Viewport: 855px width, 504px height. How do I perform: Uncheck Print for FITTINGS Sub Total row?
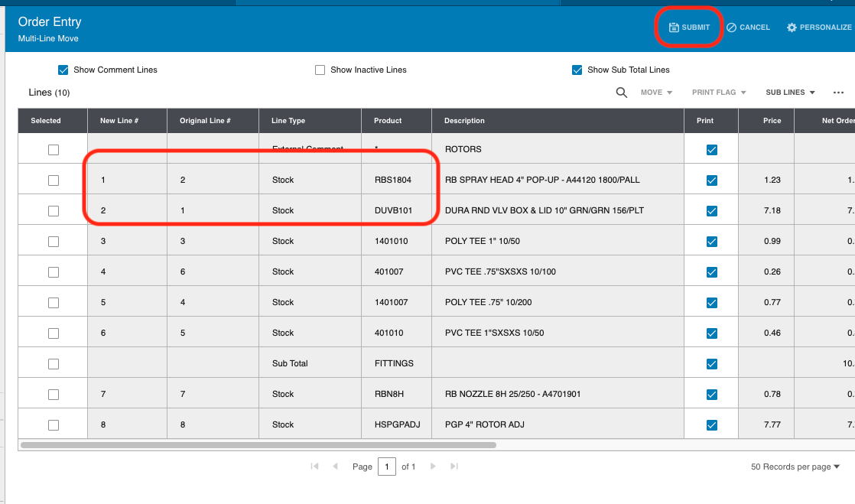click(x=711, y=364)
